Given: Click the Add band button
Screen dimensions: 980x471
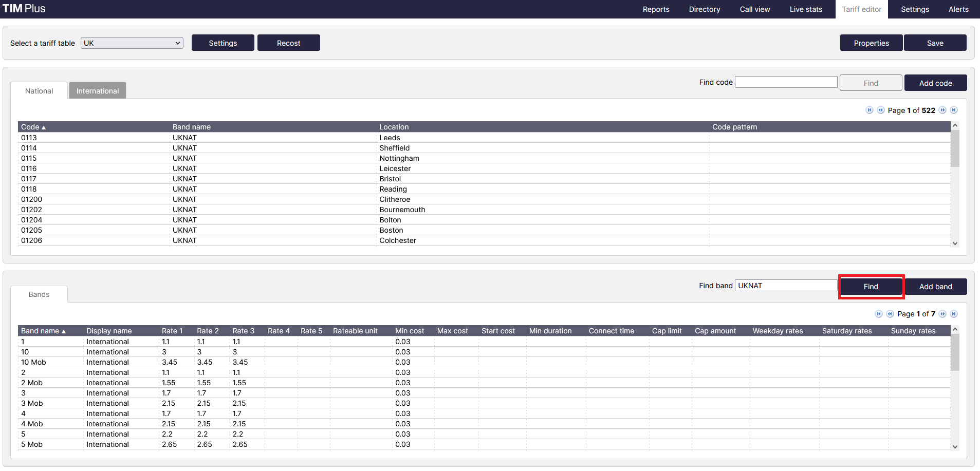Looking at the screenshot, I should click(x=935, y=287).
